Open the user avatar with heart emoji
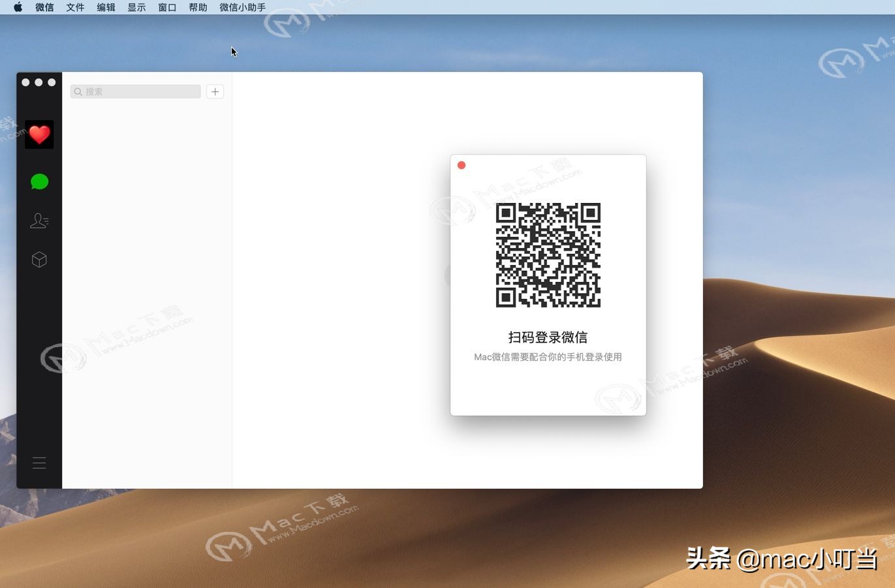This screenshot has height=588, width=895. click(x=39, y=134)
